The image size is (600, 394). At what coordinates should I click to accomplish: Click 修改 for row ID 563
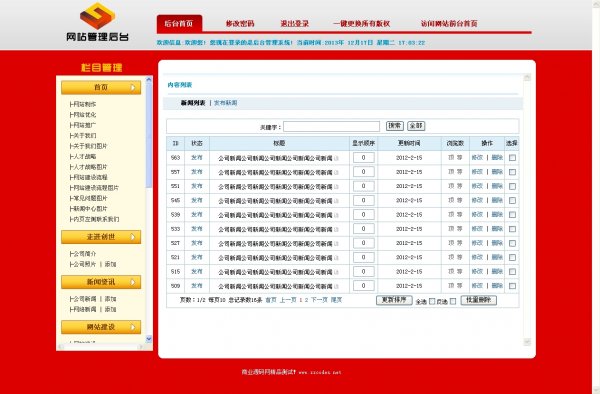(477, 158)
